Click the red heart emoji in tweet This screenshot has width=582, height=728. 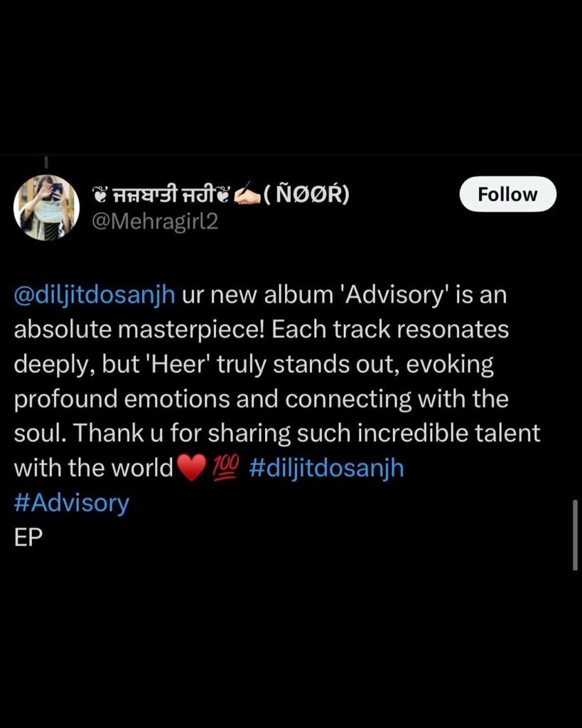(x=191, y=468)
